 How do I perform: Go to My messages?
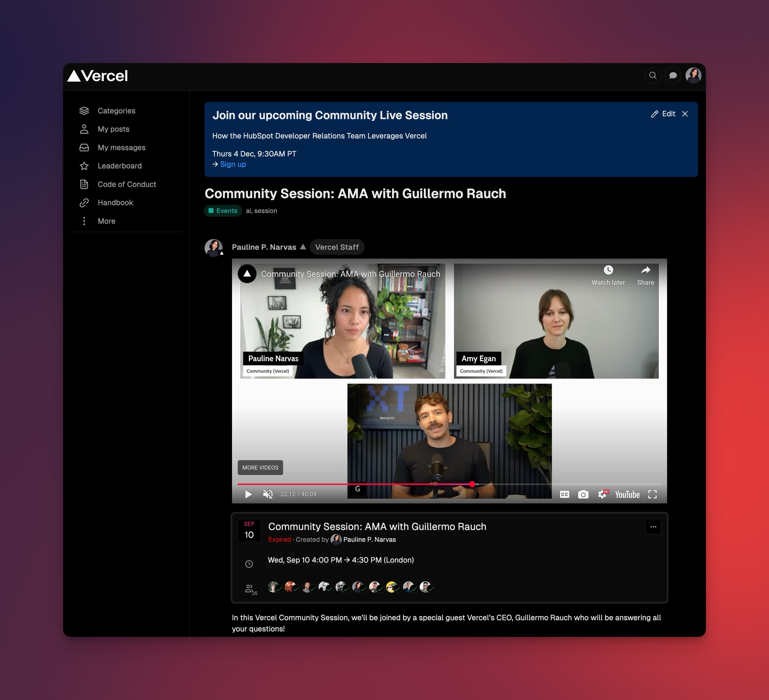point(121,147)
